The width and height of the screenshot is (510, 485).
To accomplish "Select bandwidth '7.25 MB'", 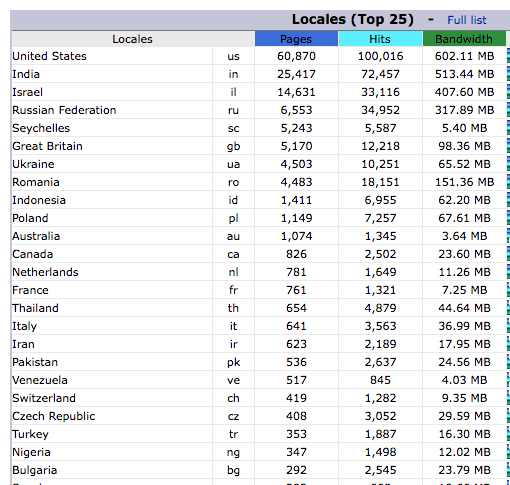I will [464, 290].
